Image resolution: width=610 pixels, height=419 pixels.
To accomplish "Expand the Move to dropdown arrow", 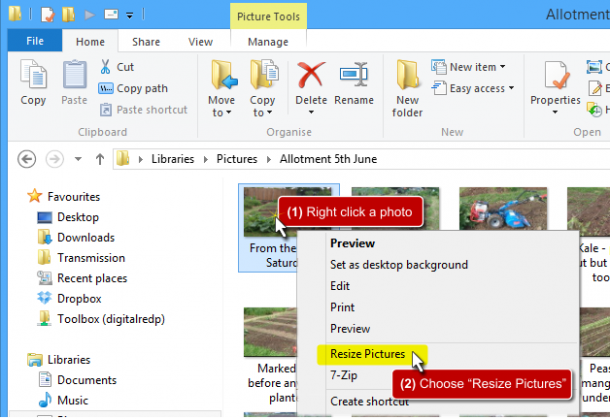I will click(229, 112).
